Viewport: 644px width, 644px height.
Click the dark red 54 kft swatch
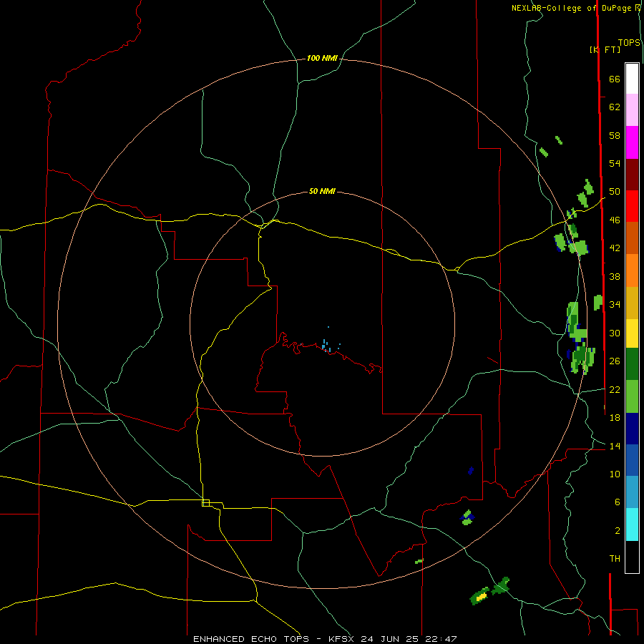tap(632, 175)
